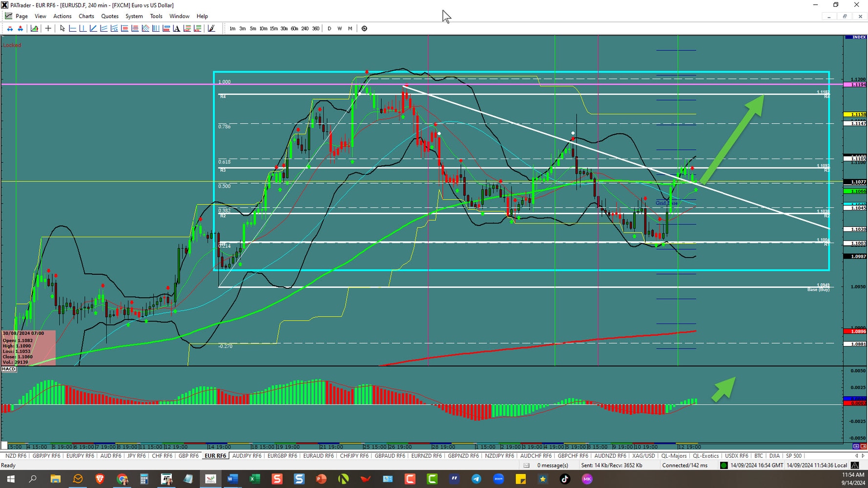Select the arrow pointer tool

pos(62,28)
